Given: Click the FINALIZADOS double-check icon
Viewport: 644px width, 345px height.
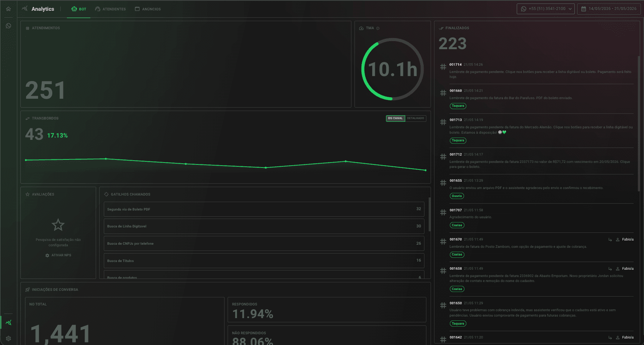Looking at the screenshot, I should [441, 28].
